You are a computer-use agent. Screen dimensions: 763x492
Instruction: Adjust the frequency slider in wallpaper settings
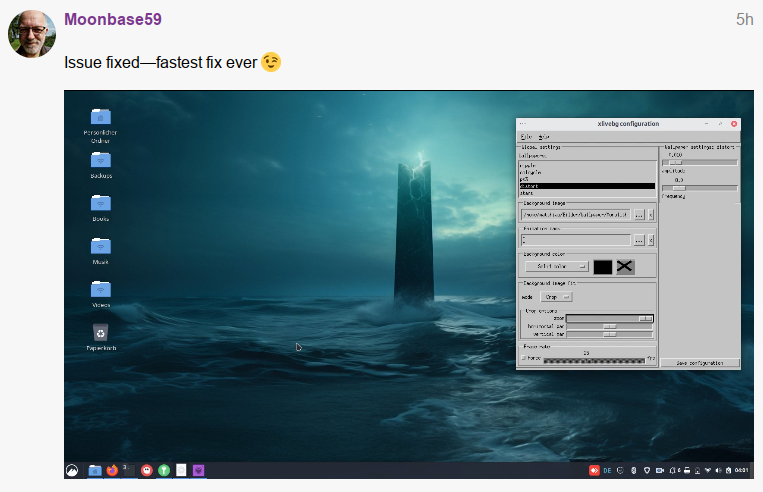(700, 188)
